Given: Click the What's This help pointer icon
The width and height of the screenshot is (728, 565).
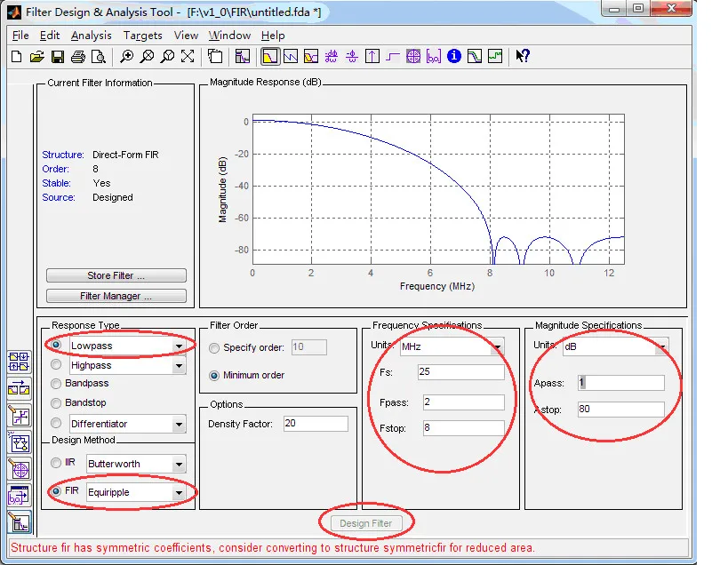Looking at the screenshot, I should [523, 57].
